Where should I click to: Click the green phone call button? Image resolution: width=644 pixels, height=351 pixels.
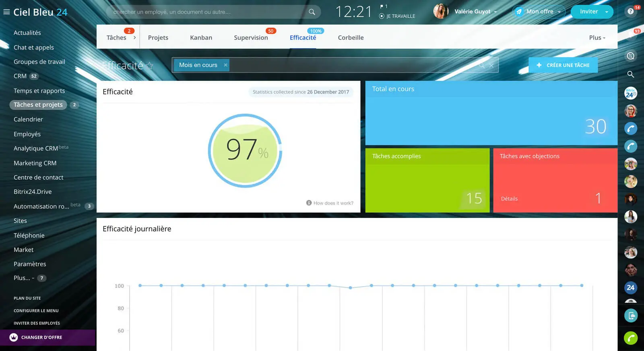pos(630,338)
